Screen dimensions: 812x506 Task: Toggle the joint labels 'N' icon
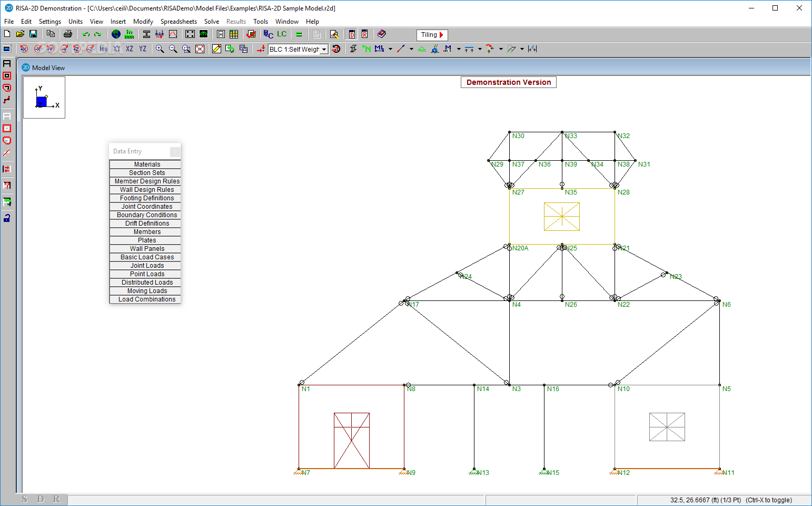pos(367,49)
